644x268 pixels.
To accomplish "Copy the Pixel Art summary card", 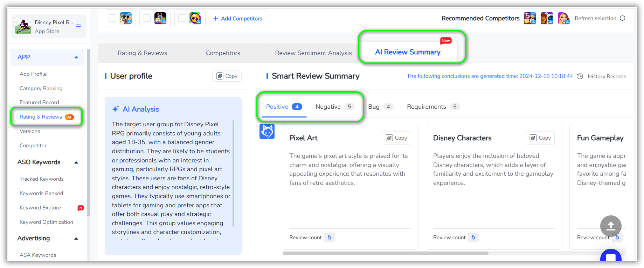I will click(396, 138).
